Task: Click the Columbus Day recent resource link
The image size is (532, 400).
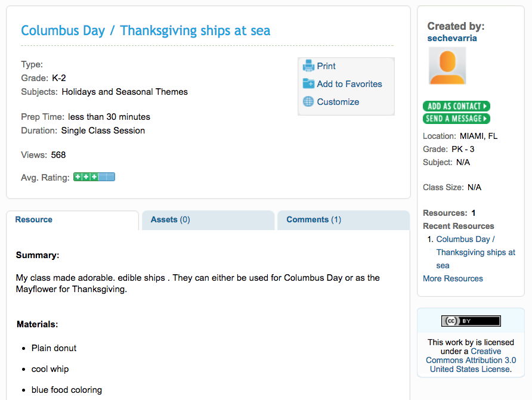Action: tap(475, 252)
